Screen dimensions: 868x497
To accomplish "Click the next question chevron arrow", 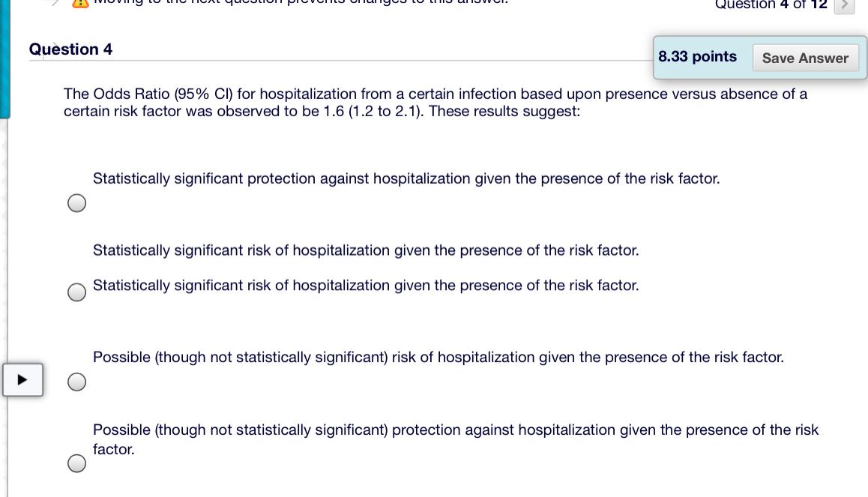I will click(x=844, y=6).
